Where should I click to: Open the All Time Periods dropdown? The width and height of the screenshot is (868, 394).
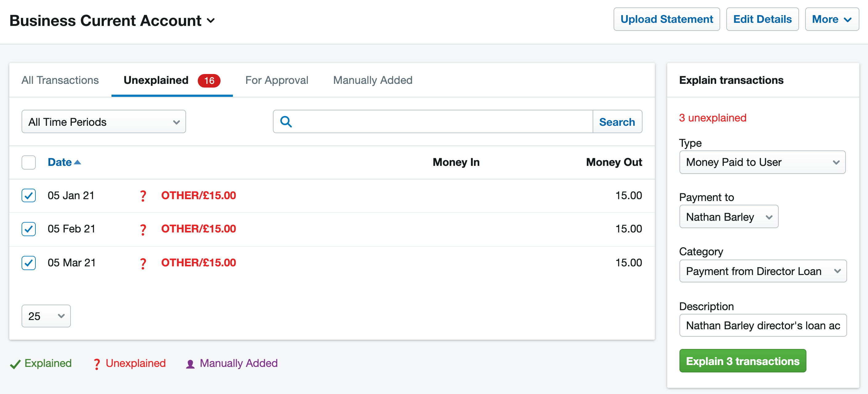pos(104,121)
